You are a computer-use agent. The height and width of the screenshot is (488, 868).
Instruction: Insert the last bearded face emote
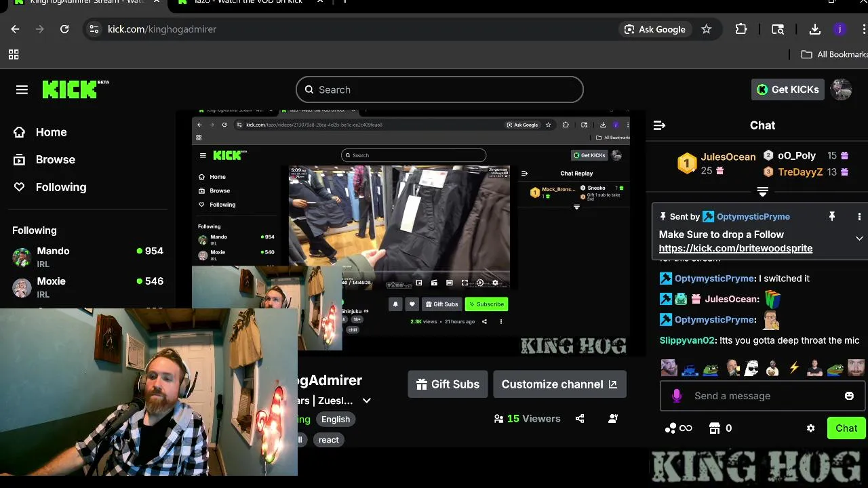click(x=856, y=368)
